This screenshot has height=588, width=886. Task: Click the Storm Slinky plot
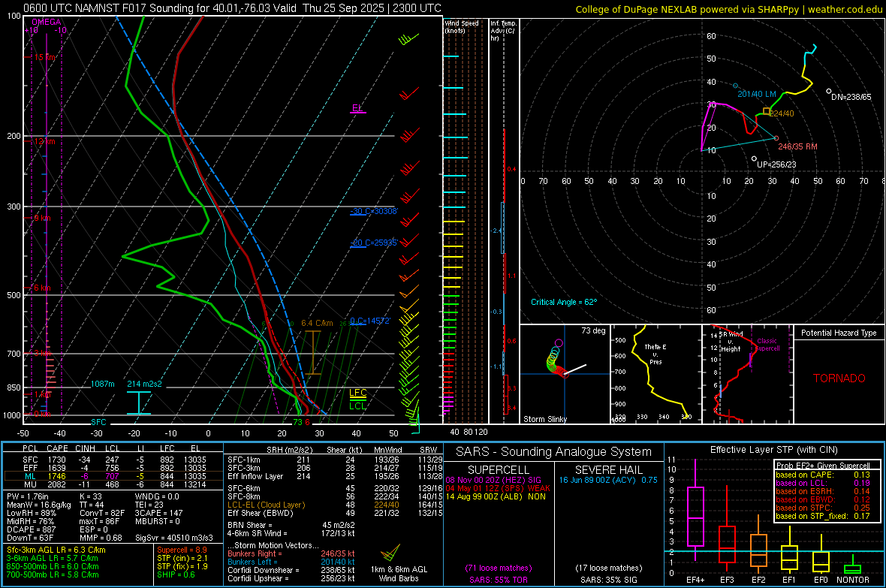565,374
